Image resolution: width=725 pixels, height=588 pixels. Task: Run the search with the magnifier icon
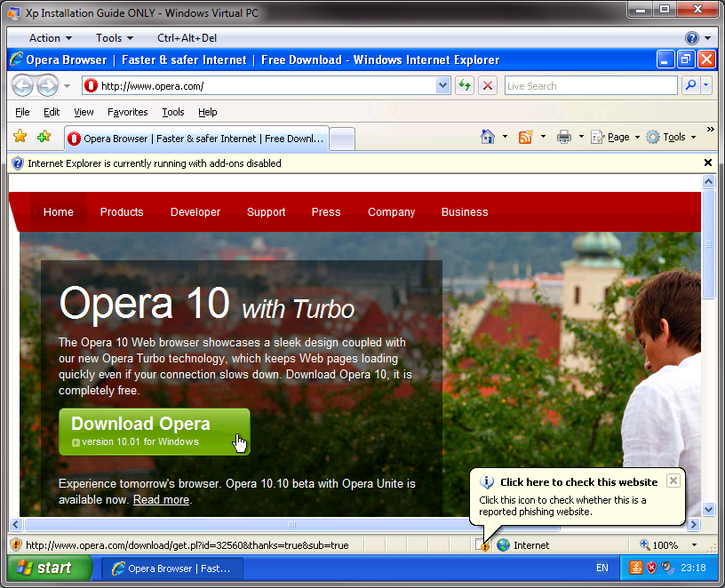point(690,85)
